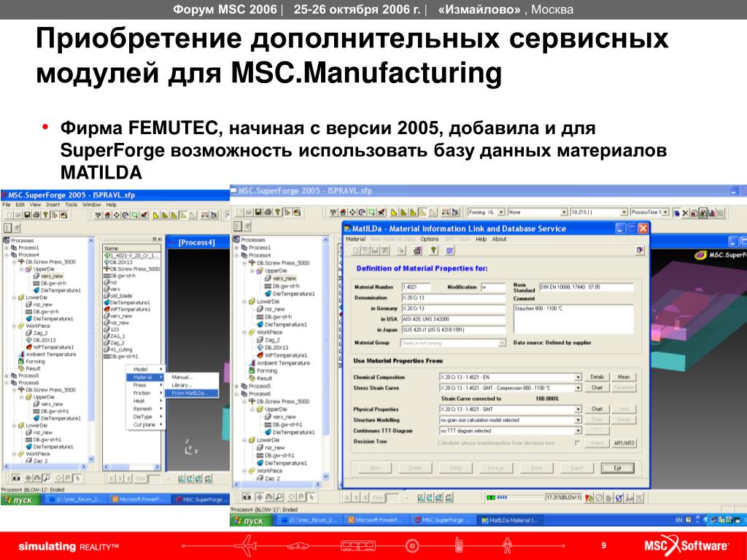Expand Process5 node in left SuperForge tree

(7, 376)
